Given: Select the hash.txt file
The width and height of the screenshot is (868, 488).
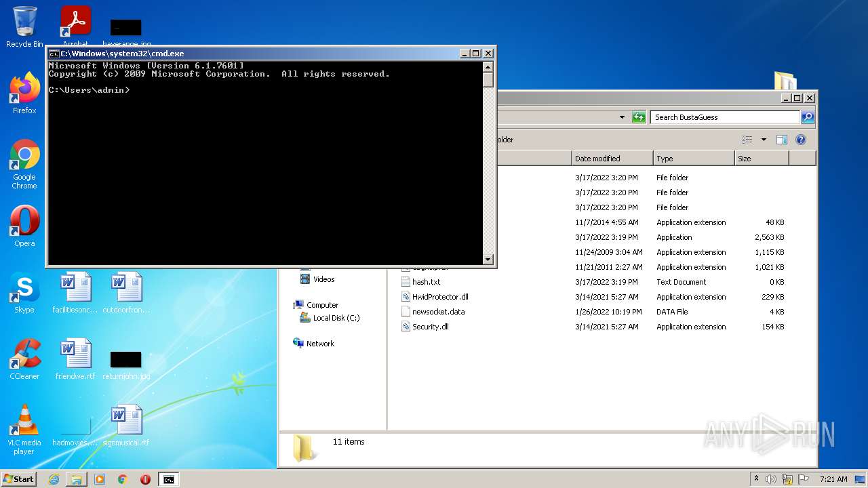Looking at the screenshot, I should pyautogui.click(x=426, y=282).
